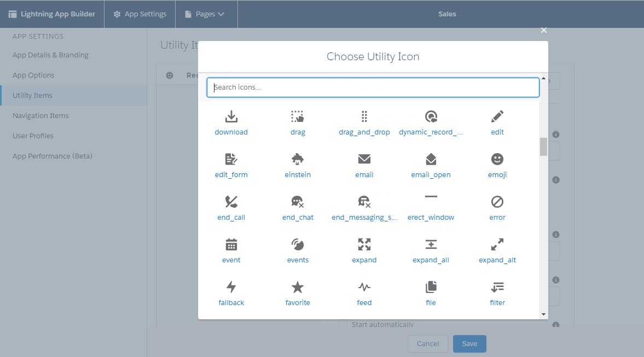
Task: Click the Search icons input field
Action: (373, 87)
